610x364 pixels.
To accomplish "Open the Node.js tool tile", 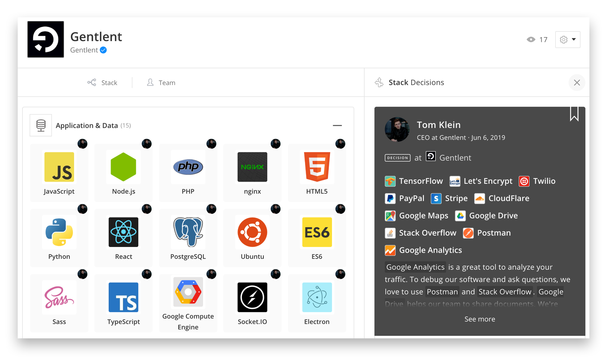I will (123, 173).
